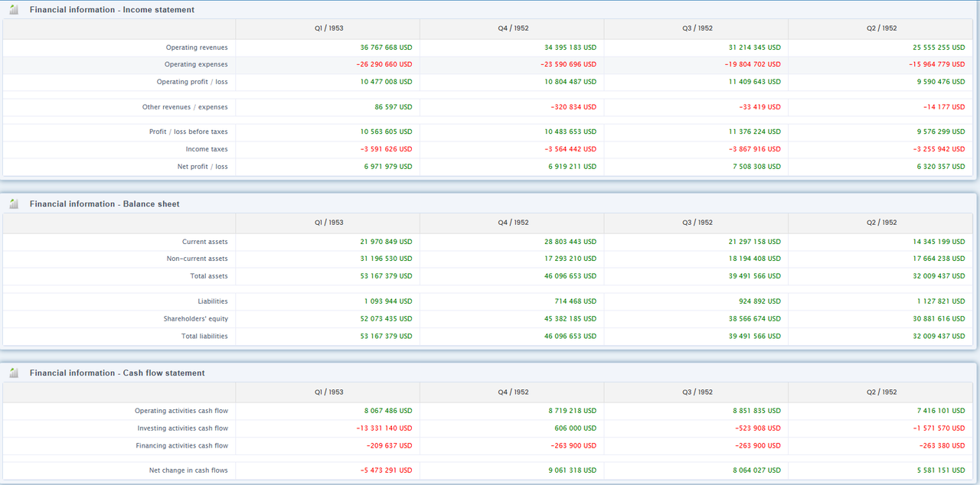Click the Cash flow statement panel chart icon
The width and height of the screenshot is (980, 485).
point(14,373)
